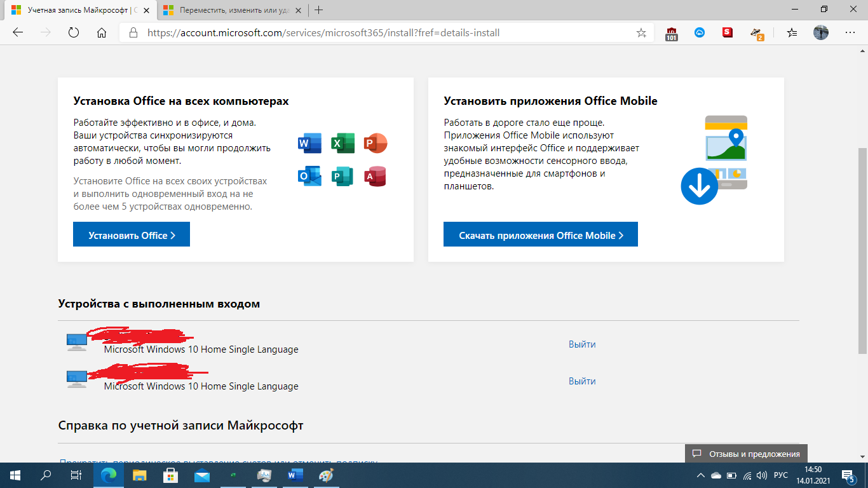Open the monitor app taskbar icon
The height and width of the screenshot is (488, 868).
[264, 475]
